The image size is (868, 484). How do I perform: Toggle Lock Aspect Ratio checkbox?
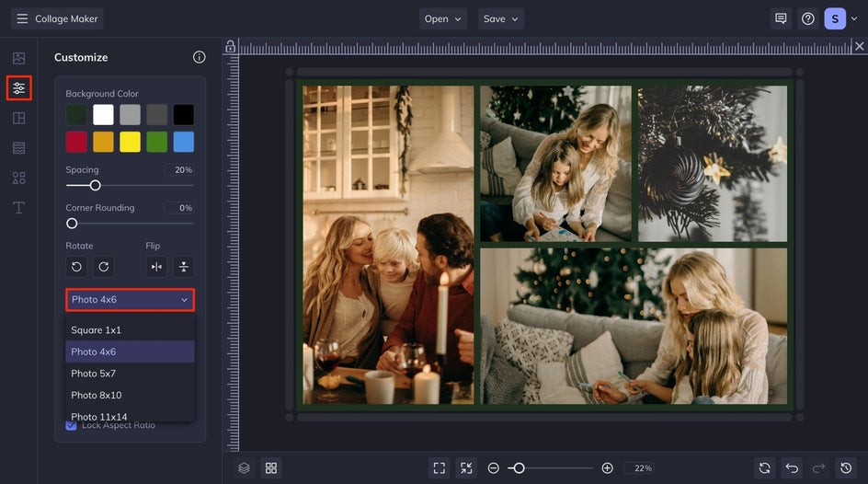click(x=71, y=425)
